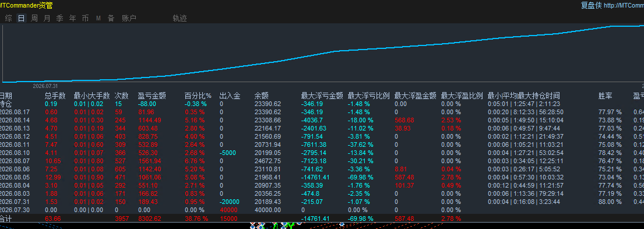
Task: Click the 总手数 column header
Action: tap(55, 96)
